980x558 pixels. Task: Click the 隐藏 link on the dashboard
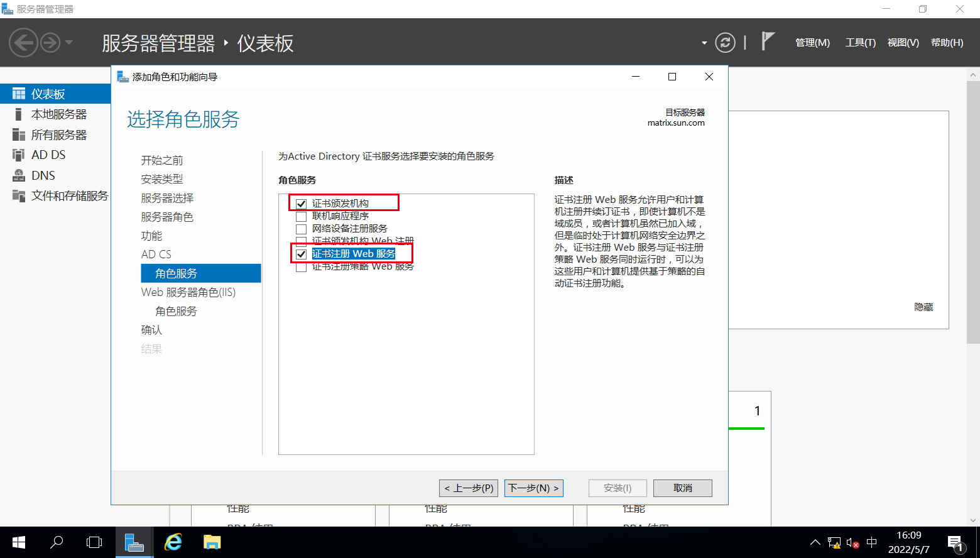click(923, 307)
